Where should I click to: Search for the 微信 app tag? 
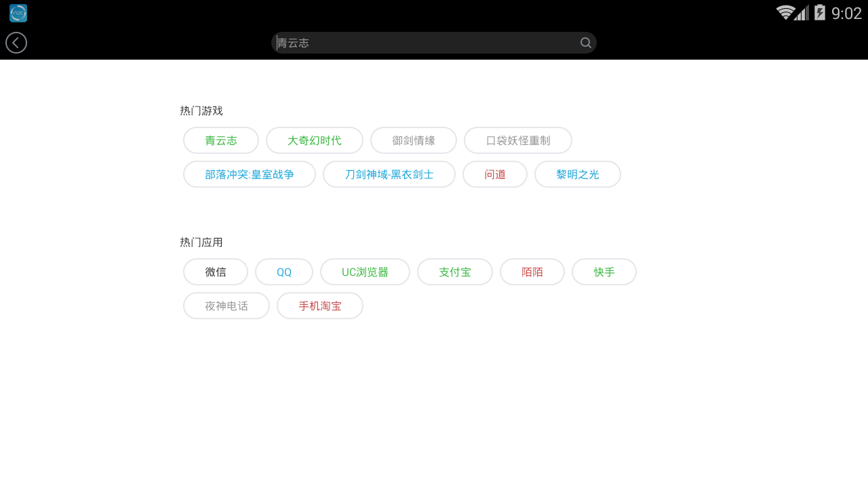[216, 272]
